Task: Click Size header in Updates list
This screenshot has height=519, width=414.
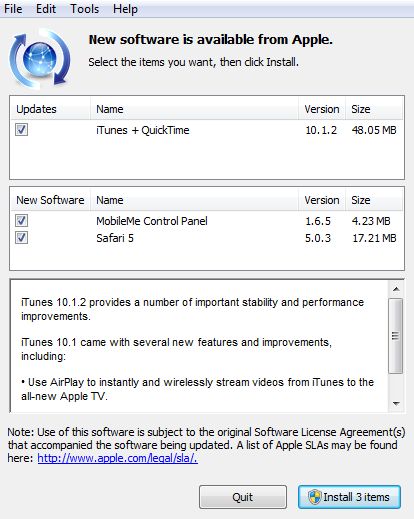Action: pyautogui.click(x=374, y=109)
